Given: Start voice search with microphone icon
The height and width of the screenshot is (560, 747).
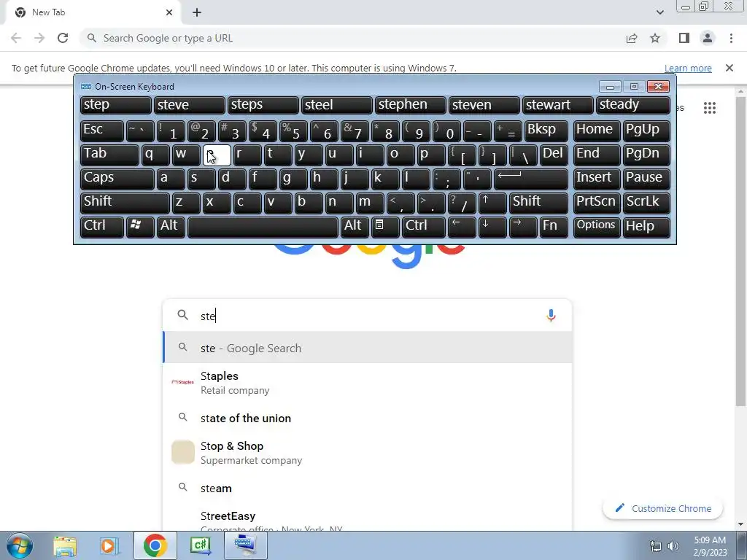Looking at the screenshot, I should (x=551, y=315).
